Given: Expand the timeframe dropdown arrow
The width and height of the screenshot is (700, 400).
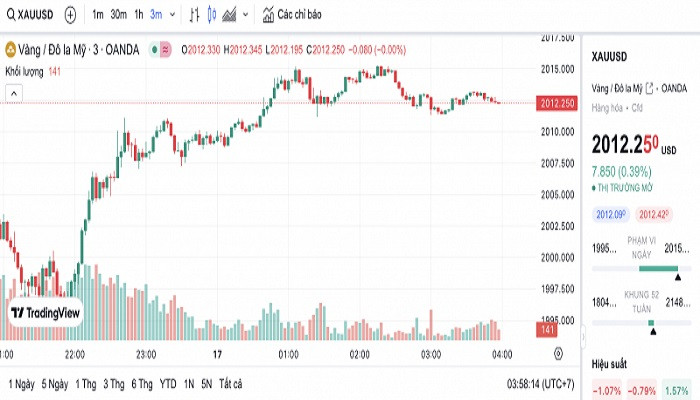Looking at the screenshot, I should coord(173,15).
